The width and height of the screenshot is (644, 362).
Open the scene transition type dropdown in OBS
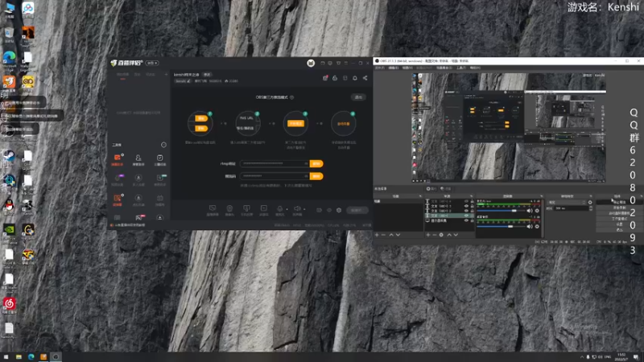pos(568,203)
